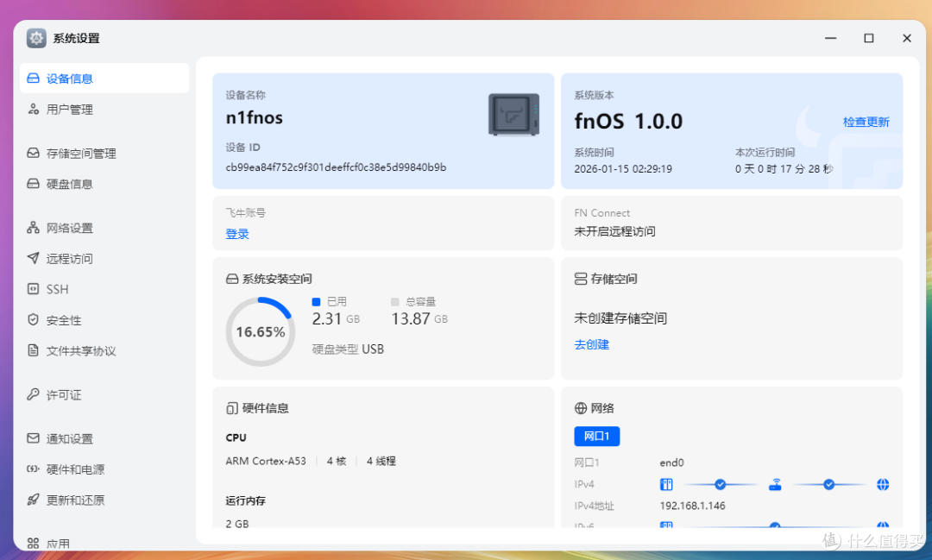Click the 应用 grid icon
This screenshot has width=932, height=560.
pyautogui.click(x=34, y=544)
